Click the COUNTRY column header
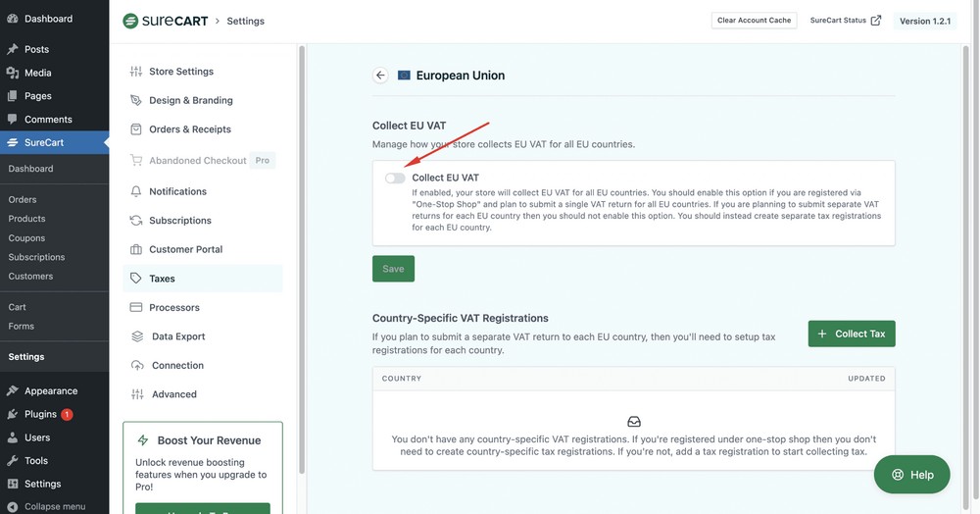The image size is (980, 514). 401,379
